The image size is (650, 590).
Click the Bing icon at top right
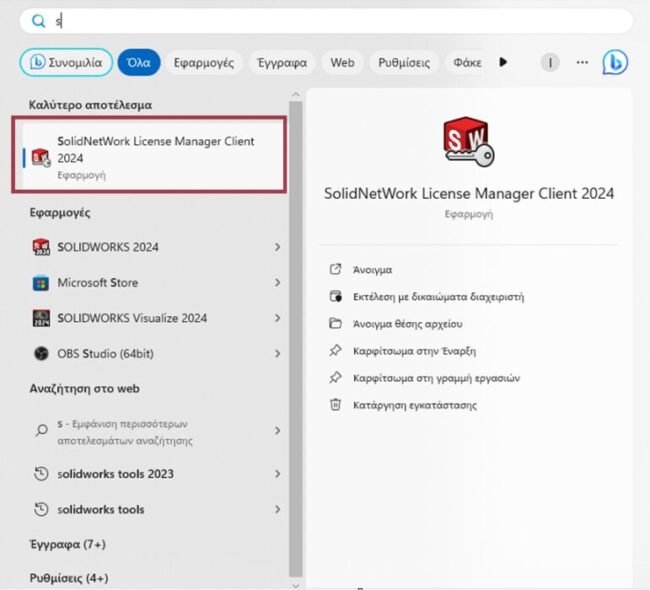(x=615, y=62)
